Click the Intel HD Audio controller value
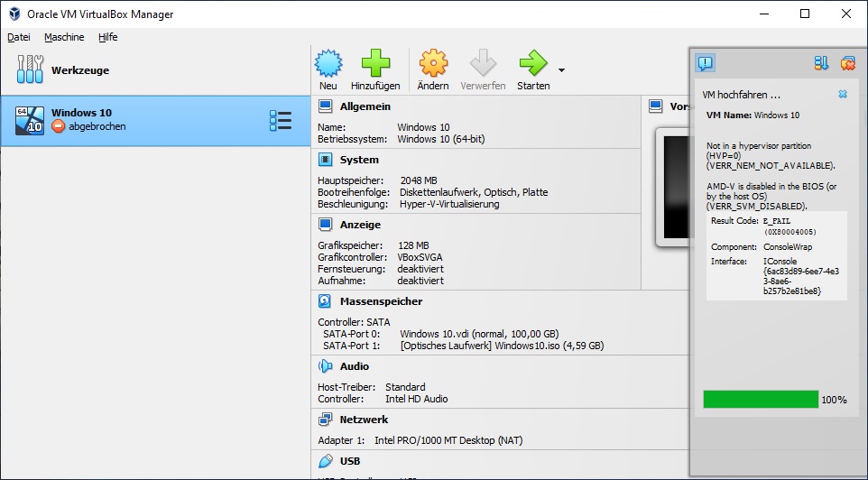Viewport: 868px width, 480px height. [x=416, y=399]
